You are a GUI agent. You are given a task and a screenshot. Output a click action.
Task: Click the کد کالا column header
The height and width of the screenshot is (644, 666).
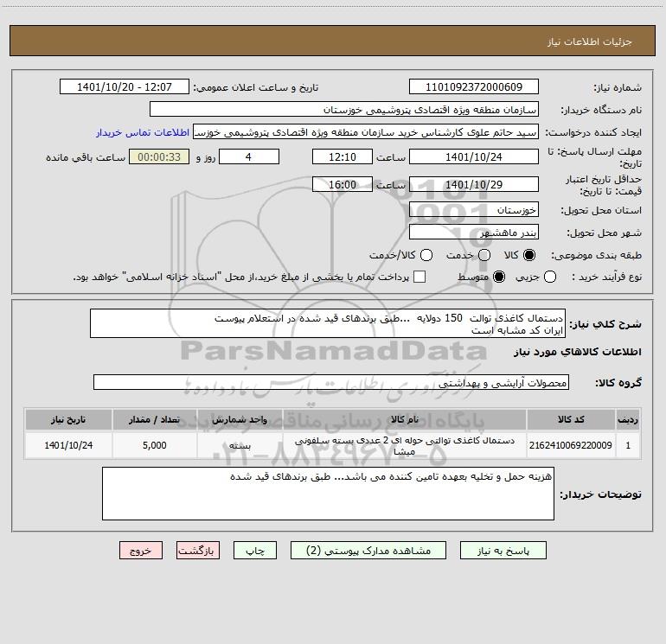point(571,419)
